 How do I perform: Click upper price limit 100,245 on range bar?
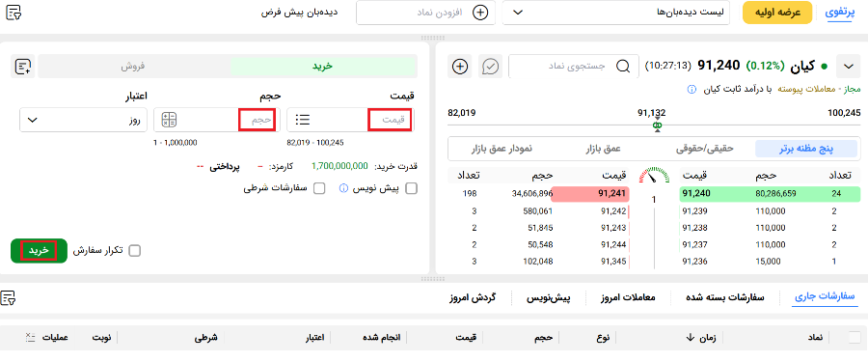click(x=844, y=113)
